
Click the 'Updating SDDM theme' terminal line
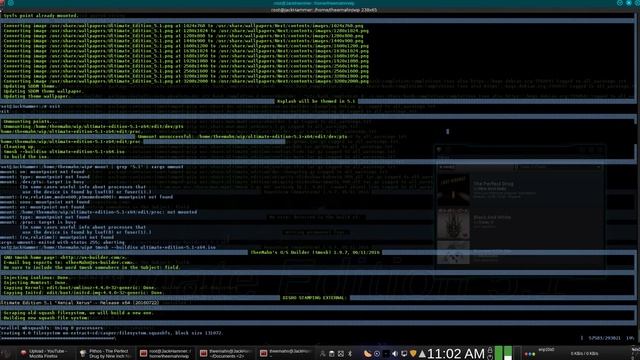[x=29, y=86]
